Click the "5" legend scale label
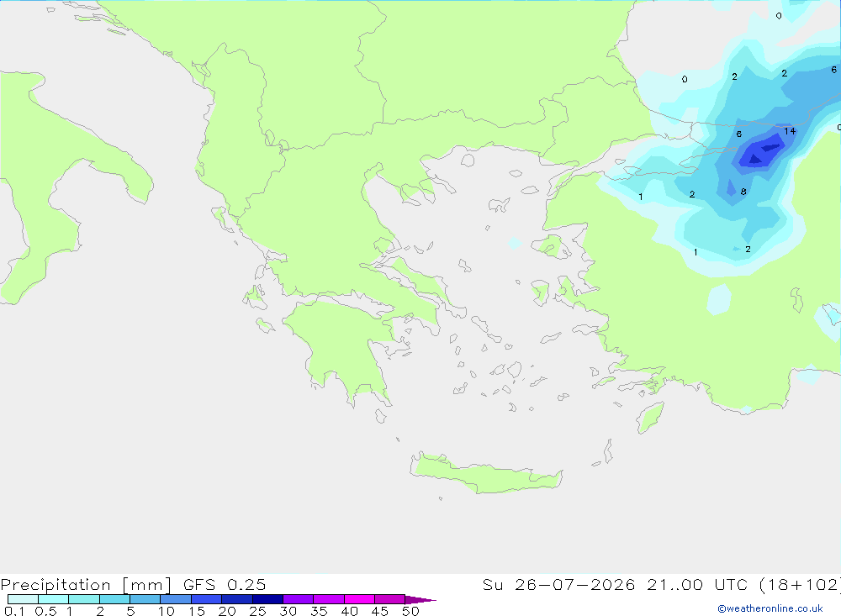Viewport: 841px width, 616px height. [130, 611]
